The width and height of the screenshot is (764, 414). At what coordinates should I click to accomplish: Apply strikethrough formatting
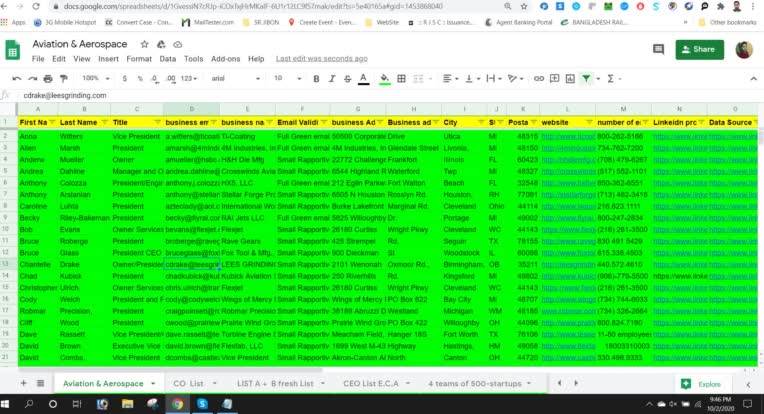tap(347, 78)
